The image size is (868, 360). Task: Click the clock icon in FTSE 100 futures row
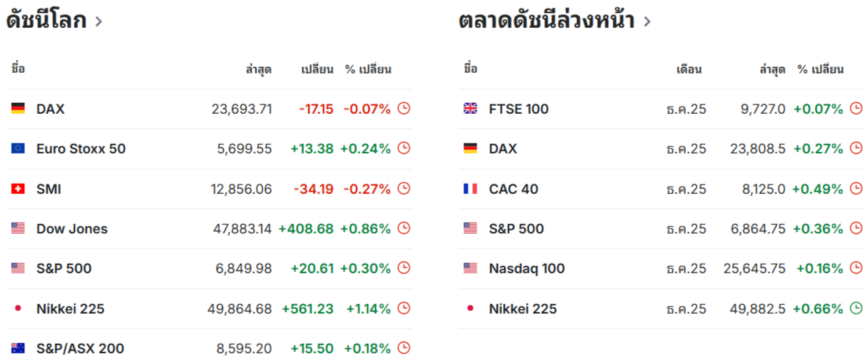click(856, 109)
